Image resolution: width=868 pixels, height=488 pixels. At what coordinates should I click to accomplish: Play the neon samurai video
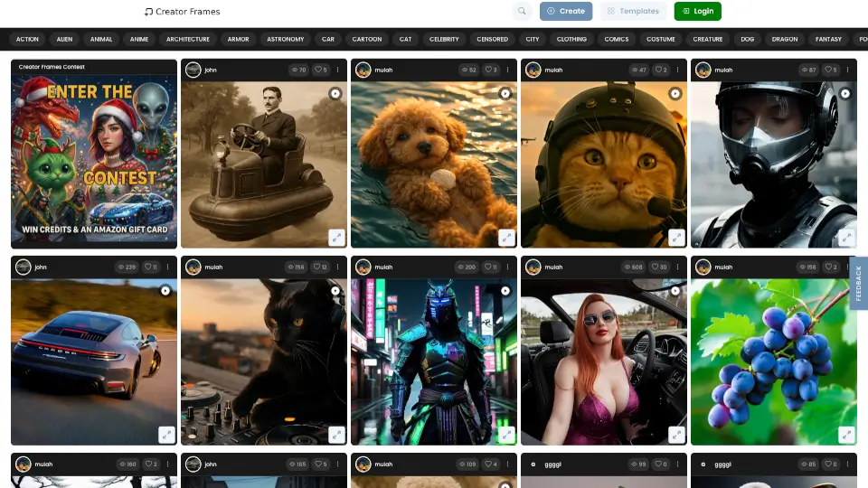[505, 291]
